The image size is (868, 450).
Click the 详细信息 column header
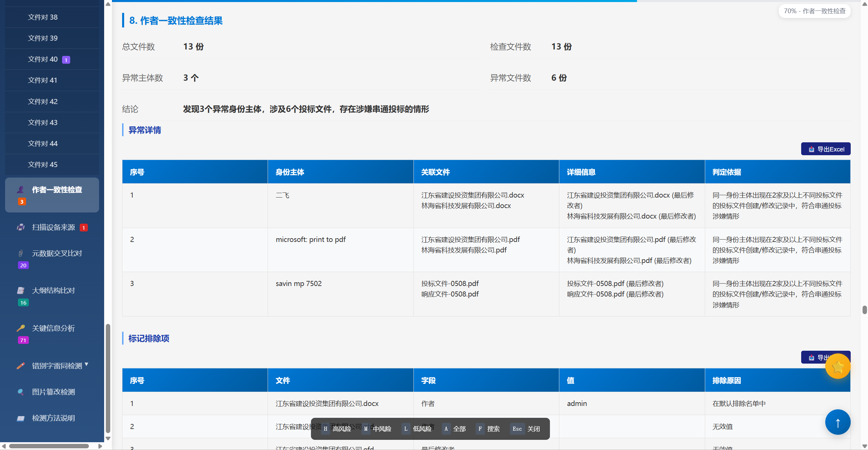[x=632, y=172]
